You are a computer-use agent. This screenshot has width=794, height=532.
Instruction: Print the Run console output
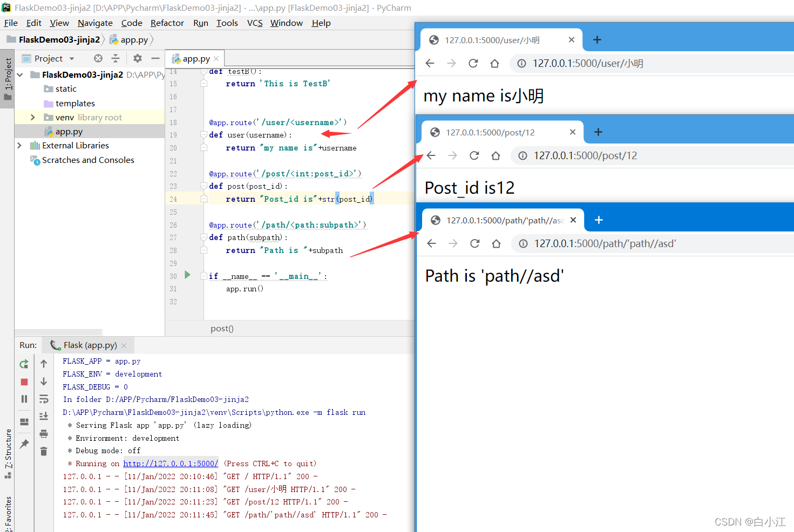click(x=44, y=434)
